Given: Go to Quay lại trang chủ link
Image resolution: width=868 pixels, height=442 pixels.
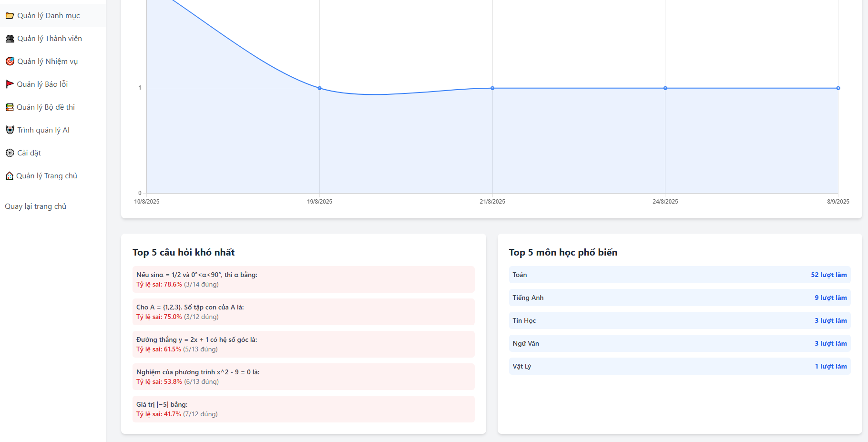Looking at the screenshot, I should point(36,206).
